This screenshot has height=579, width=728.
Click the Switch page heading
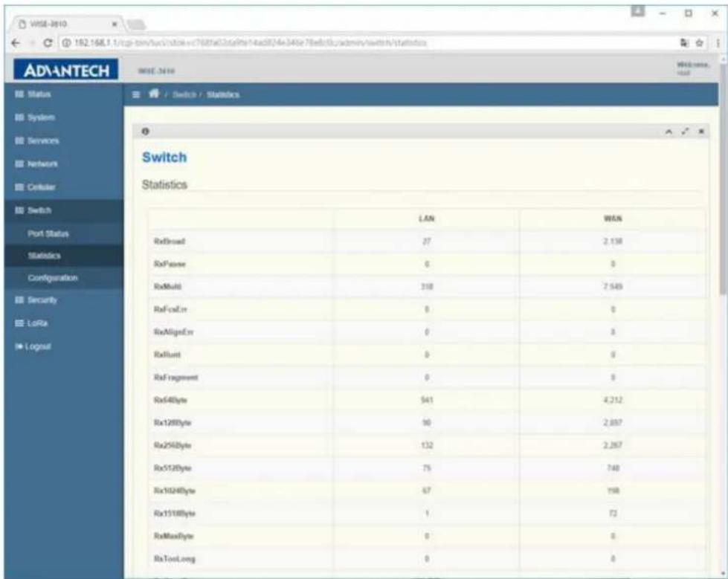(164, 158)
